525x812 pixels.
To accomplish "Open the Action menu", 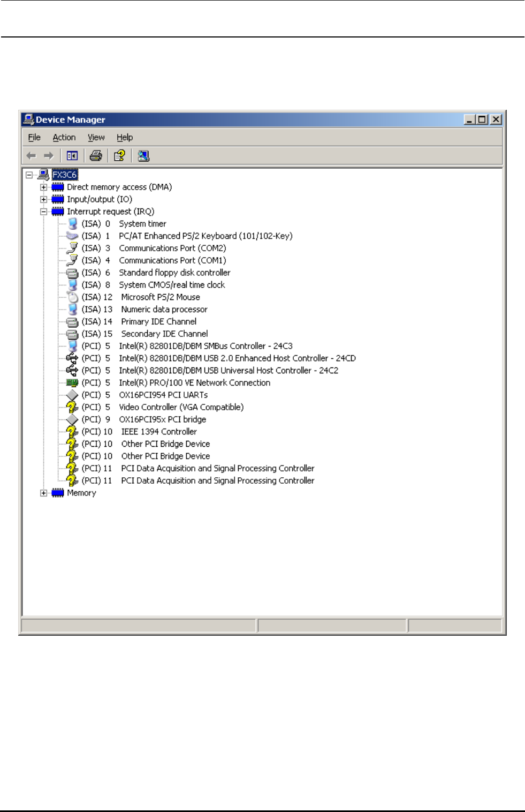I will 64,138.
